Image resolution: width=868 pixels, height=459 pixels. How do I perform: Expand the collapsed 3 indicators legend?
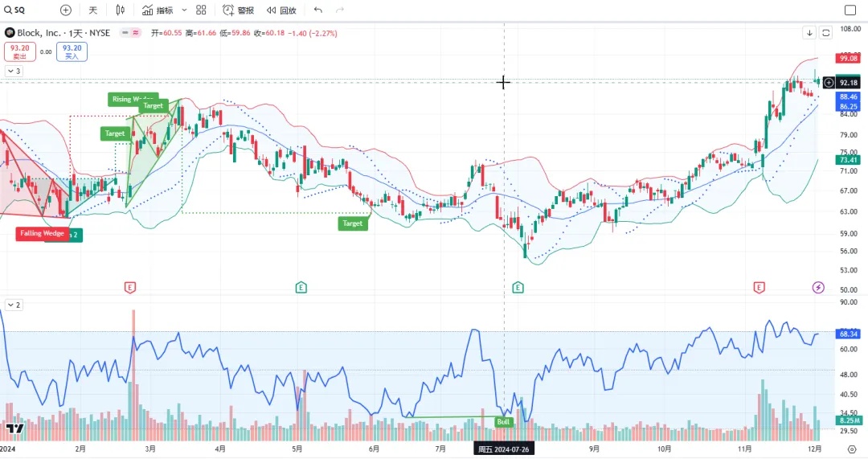click(14, 71)
